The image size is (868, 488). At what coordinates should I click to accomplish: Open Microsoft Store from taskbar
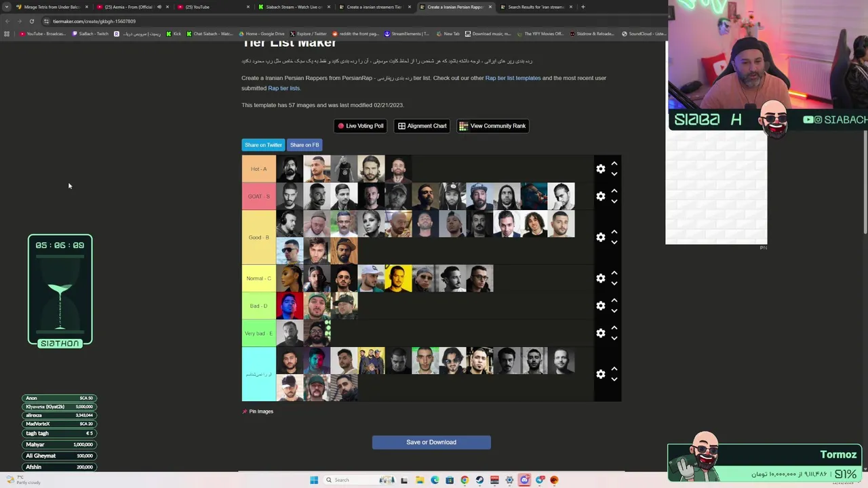click(450, 480)
